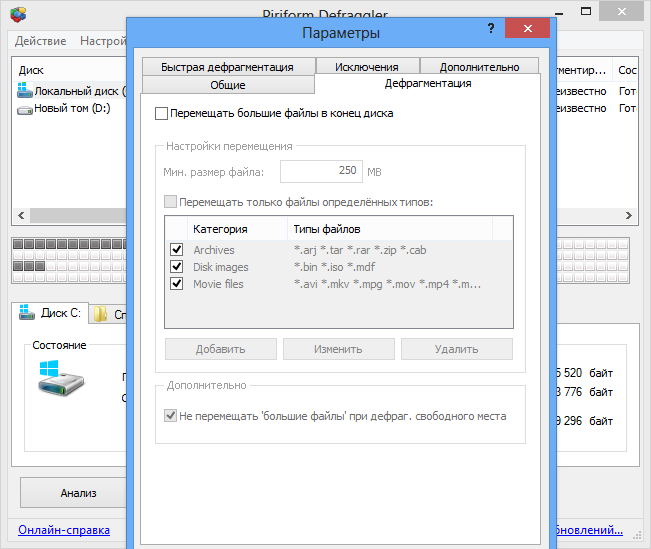651x549 pixels.
Task: Minimize the Defraggler main window
Action: (x=560, y=13)
